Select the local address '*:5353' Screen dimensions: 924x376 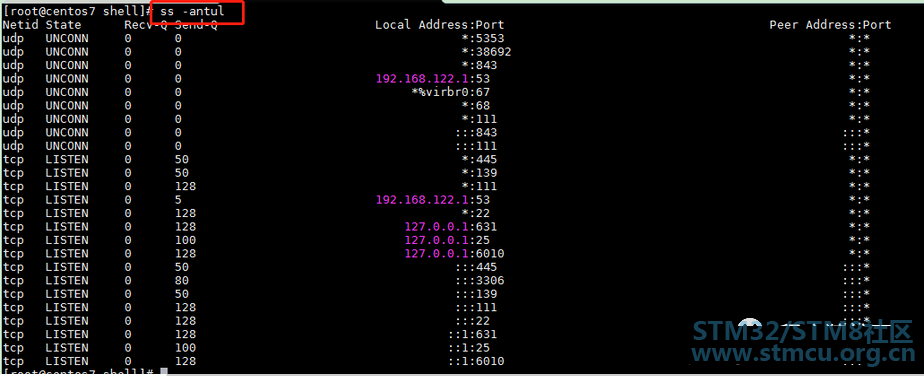[483, 38]
